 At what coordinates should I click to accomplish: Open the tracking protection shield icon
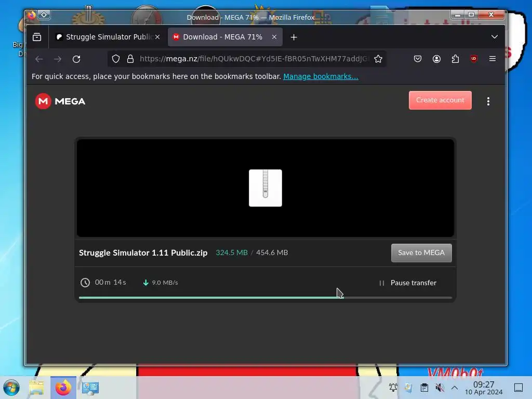[116, 59]
